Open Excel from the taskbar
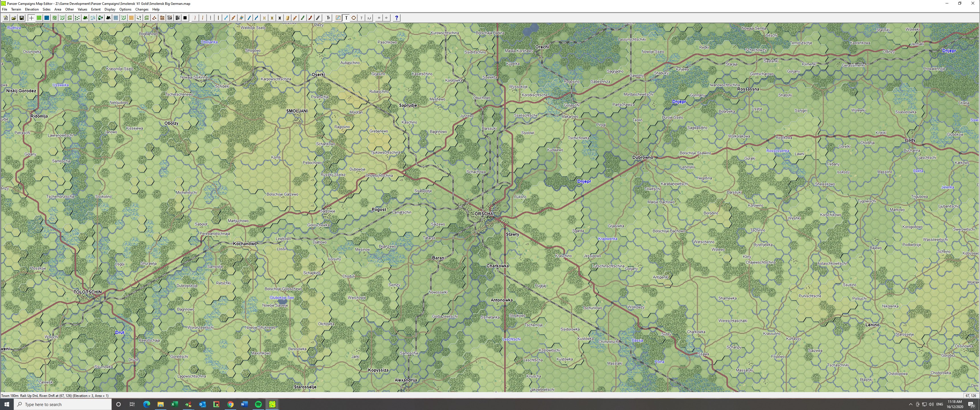980x410 pixels. (175, 404)
